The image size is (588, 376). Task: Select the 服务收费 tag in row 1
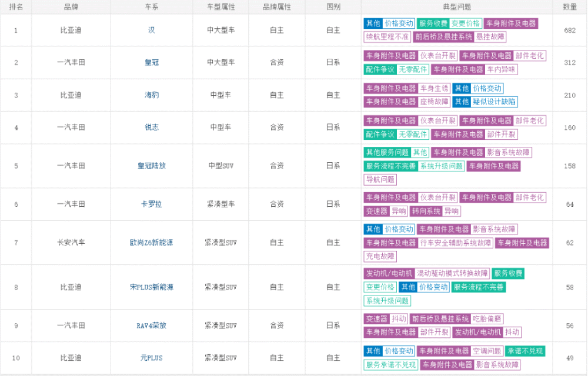[433, 23]
